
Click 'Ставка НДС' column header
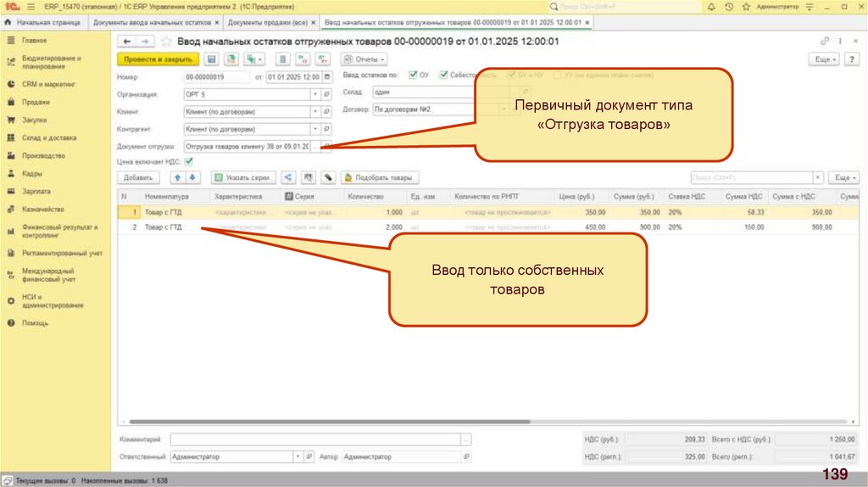(x=687, y=197)
